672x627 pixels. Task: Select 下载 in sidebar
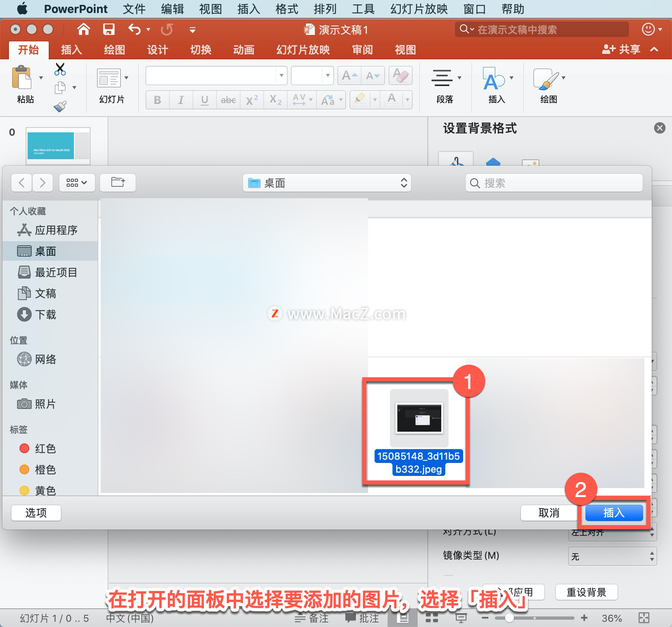(x=50, y=315)
